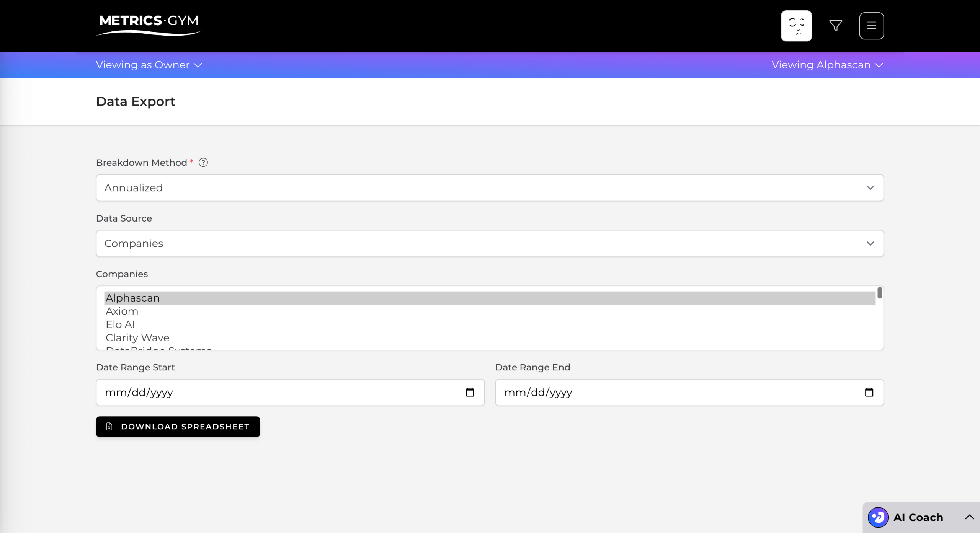Click the Breakdown Method help question icon

(x=203, y=163)
